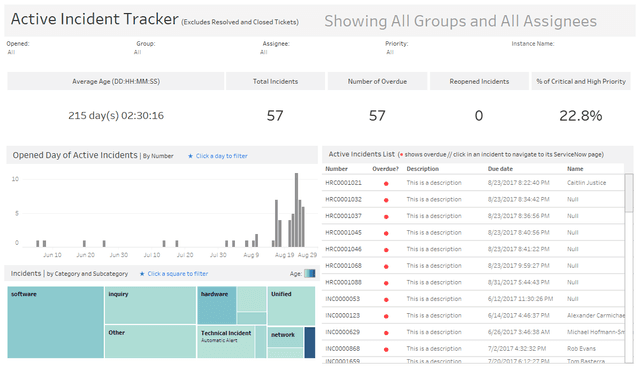This screenshot has height=368, width=640.
Task: Select the software treemap square
Action: (x=56, y=322)
